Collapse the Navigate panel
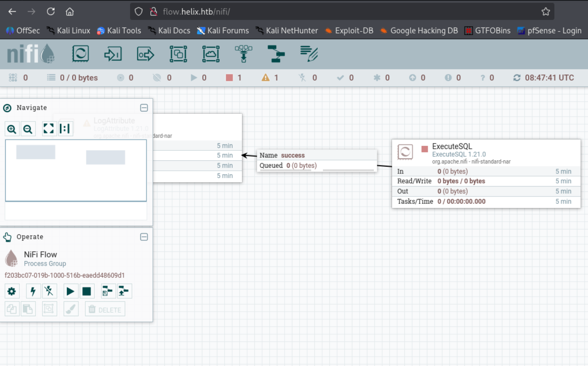The width and height of the screenshot is (588, 366). [x=144, y=108]
